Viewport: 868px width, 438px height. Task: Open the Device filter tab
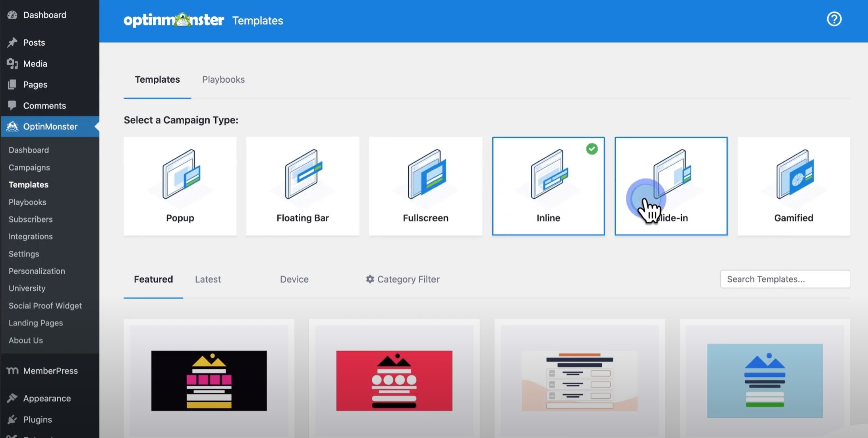(x=294, y=279)
